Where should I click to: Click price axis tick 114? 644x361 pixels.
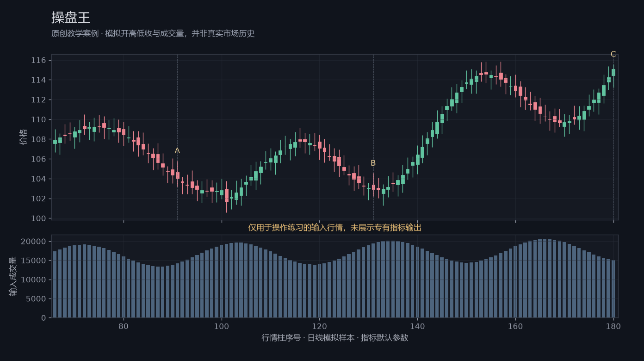[x=38, y=80]
